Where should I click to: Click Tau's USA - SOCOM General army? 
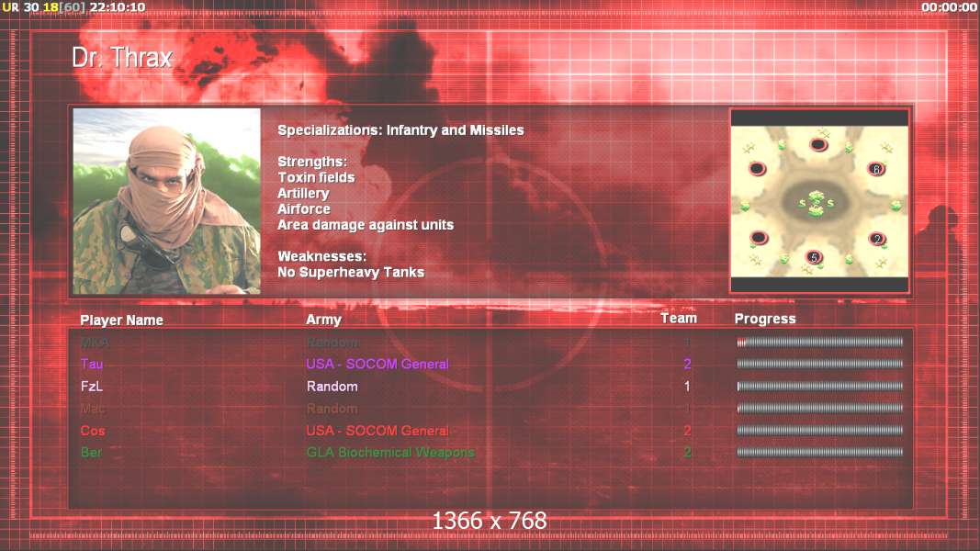click(x=377, y=365)
